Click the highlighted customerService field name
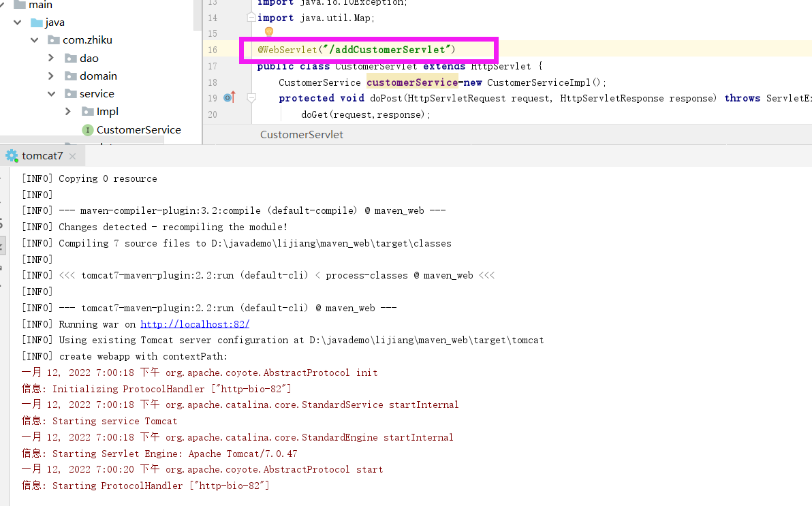Image resolution: width=812 pixels, height=506 pixels. coord(412,82)
